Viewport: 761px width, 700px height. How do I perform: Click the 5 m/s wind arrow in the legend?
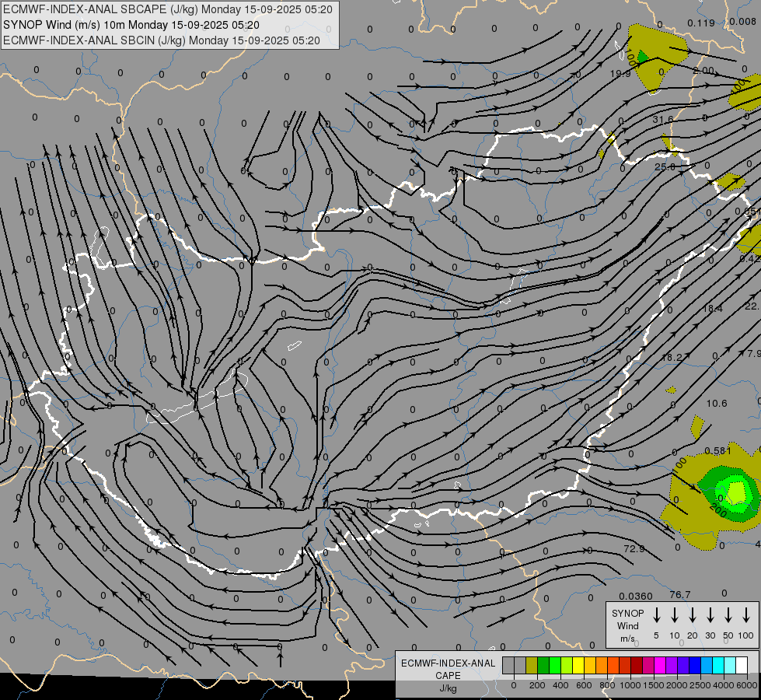point(656,614)
